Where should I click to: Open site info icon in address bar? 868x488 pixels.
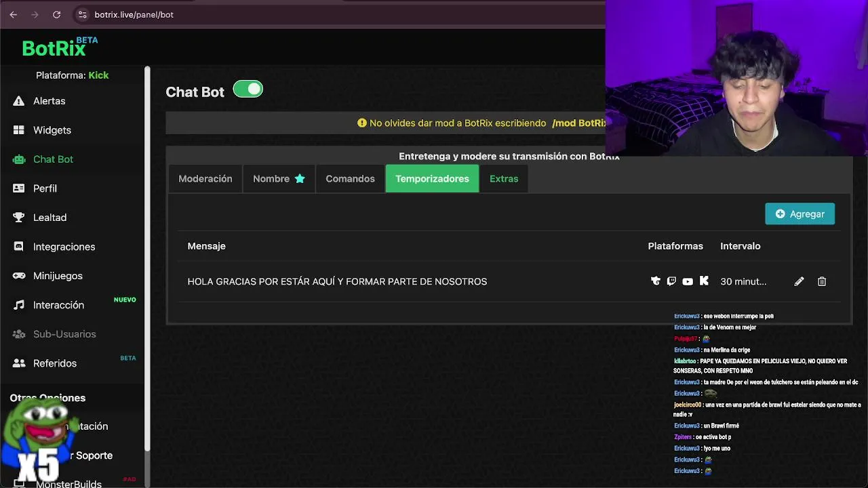(82, 14)
